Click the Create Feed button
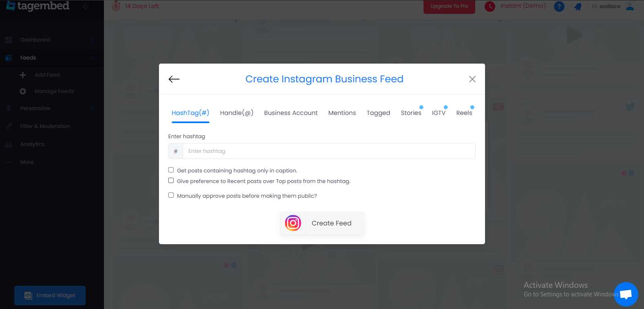 click(x=322, y=223)
